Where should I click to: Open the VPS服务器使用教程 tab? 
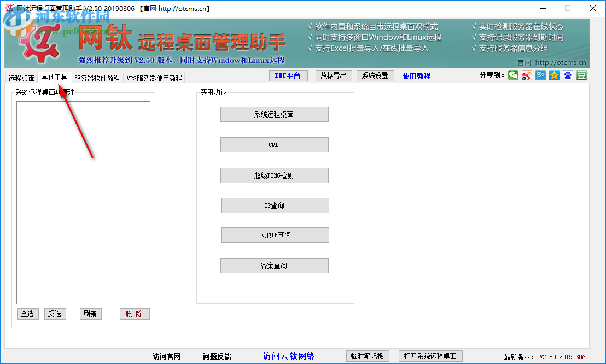coord(155,77)
